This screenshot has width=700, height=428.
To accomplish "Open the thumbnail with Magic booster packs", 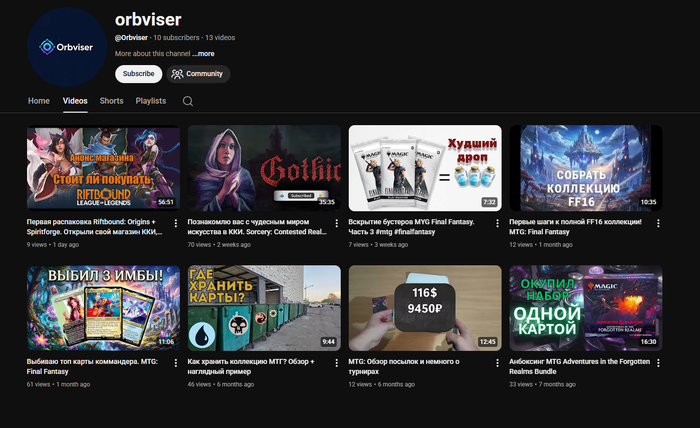I will click(x=425, y=168).
